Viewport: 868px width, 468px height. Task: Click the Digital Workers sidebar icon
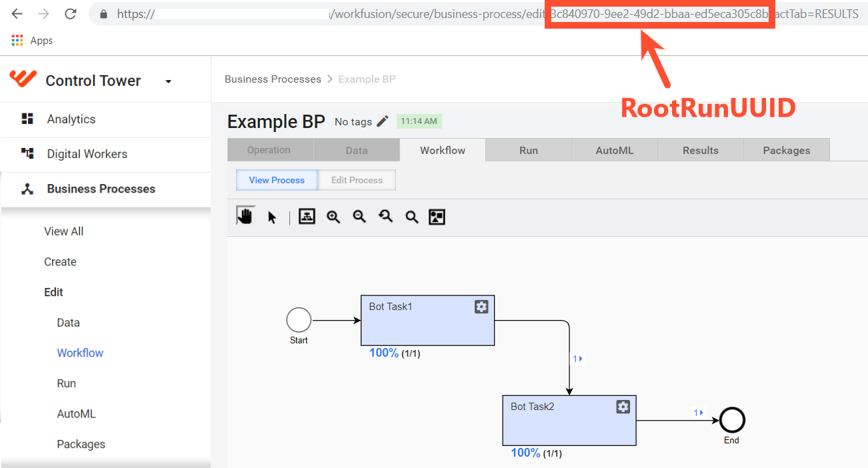[27, 153]
